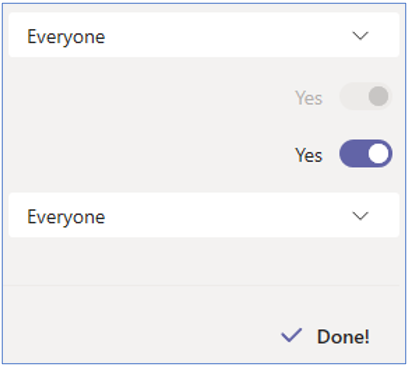Expand the upper Everyone combo box
Image resolution: width=410 pixels, height=368 pixels.
[204, 35]
